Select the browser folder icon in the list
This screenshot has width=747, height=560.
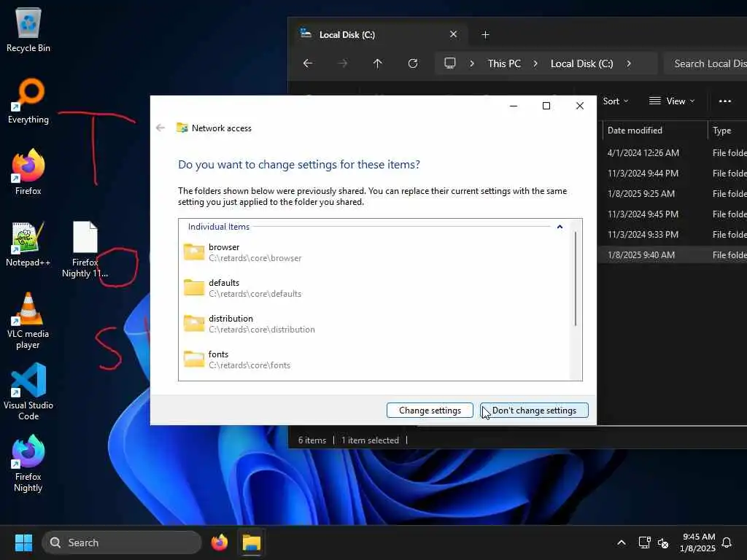194,252
